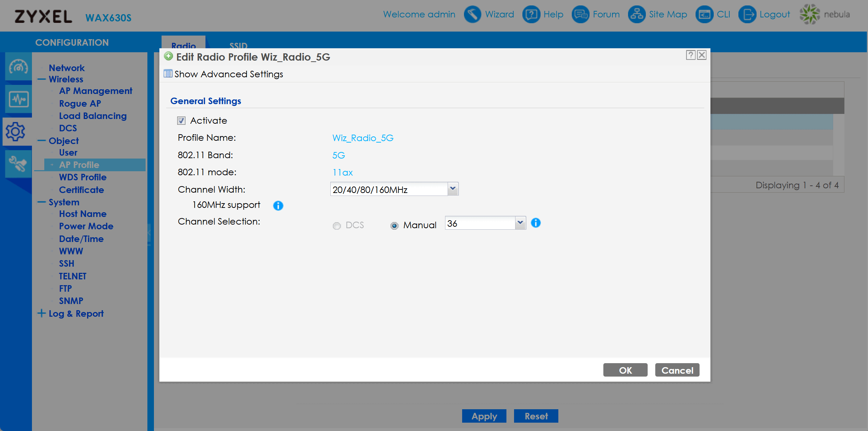Screen dimensions: 868x431
Task: Click the dialog help question mark icon
Action: pos(690,55)
